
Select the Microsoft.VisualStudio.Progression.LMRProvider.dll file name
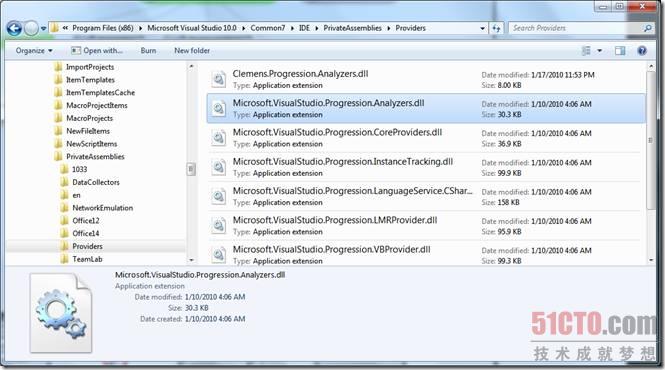[335, 220]
